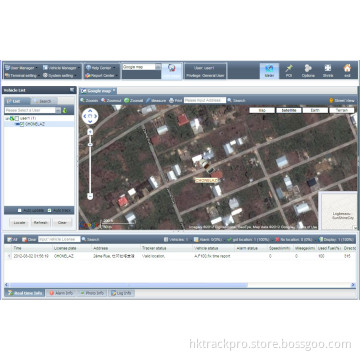Click the Shrink icon
The image size is (360, 360).
pos(328,71)
